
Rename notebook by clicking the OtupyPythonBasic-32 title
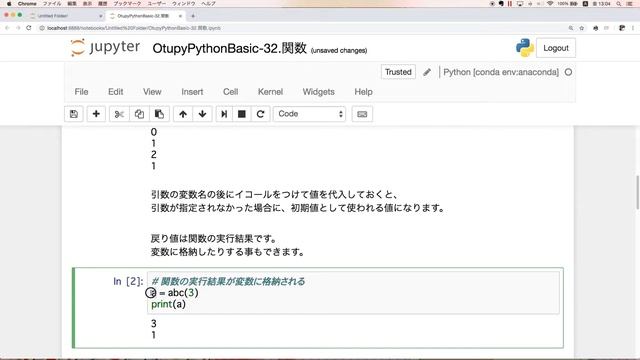pyautogui.click(x=229, y=48)
